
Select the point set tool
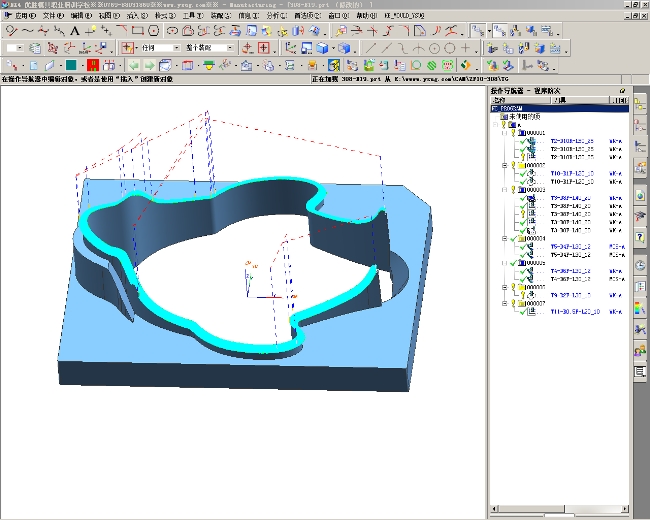point(106,31)
